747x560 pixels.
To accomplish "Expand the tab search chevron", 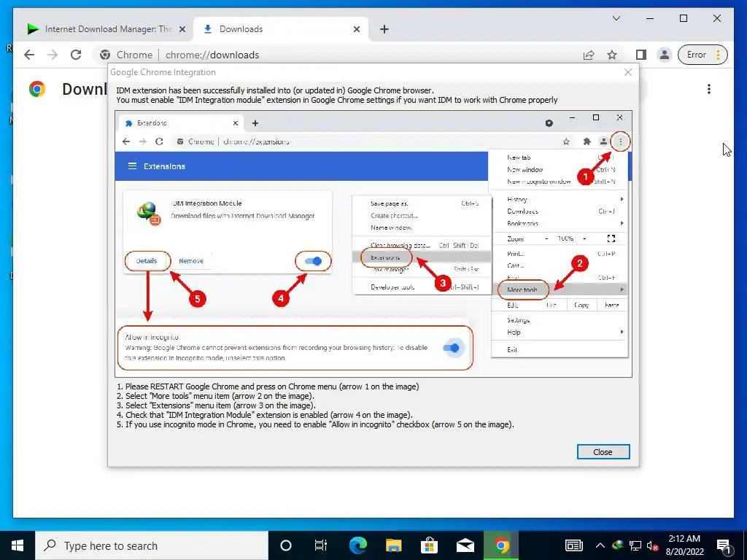I will pos(616,18).
